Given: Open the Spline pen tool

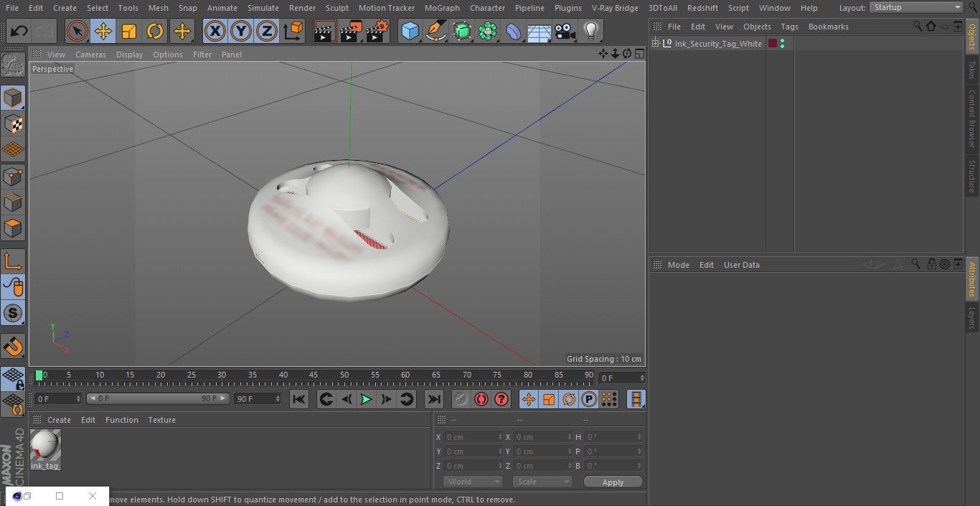Looking at the screenshot, I should coord(435,32).
